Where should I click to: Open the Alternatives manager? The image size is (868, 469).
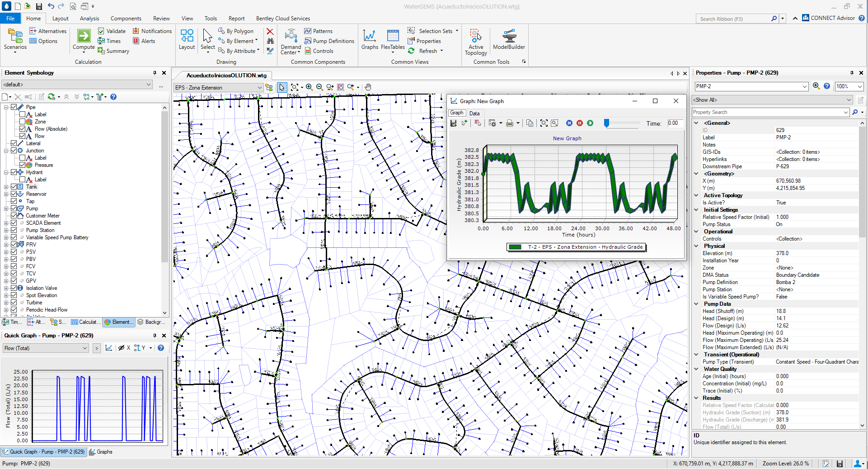[x=48, y=31]
